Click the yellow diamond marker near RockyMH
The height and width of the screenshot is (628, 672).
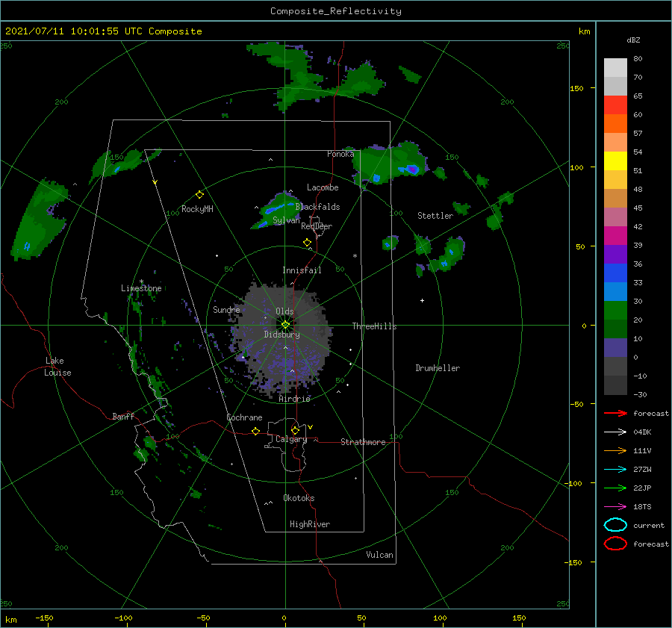[x=199, y=195]
